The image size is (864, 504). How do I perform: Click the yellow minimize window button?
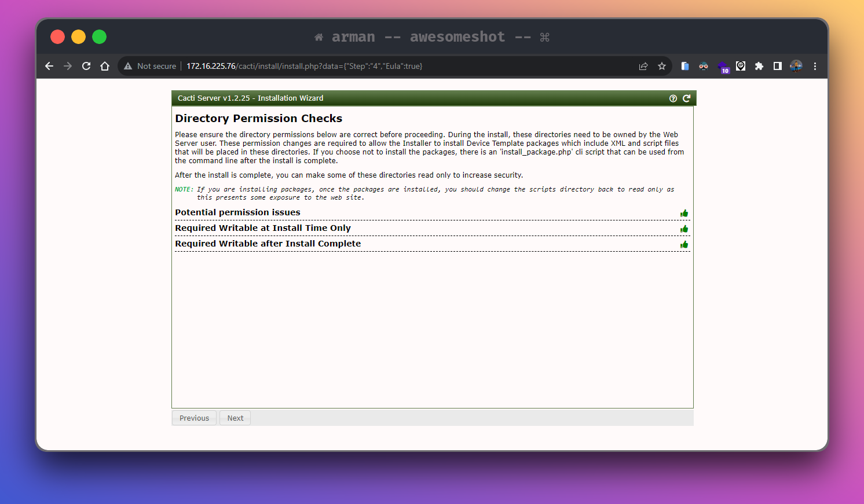78,36
